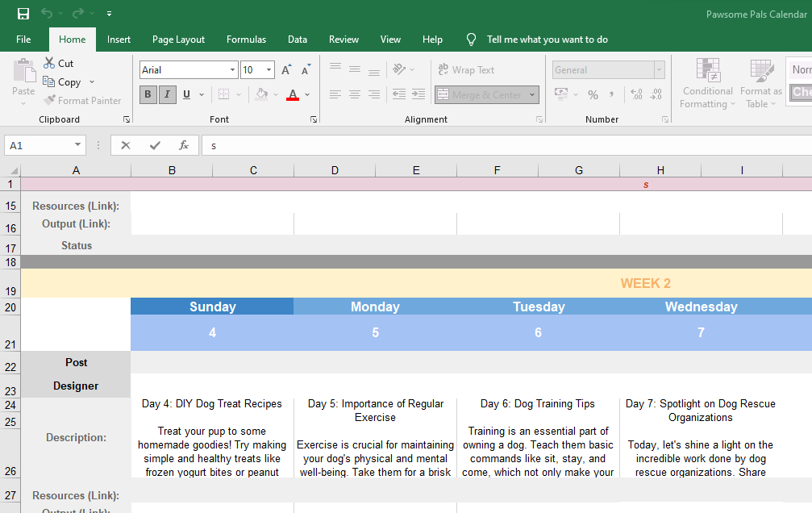The image size is (812, 513).
Task: Click the Comma Style icon
Action: [612, 95]
